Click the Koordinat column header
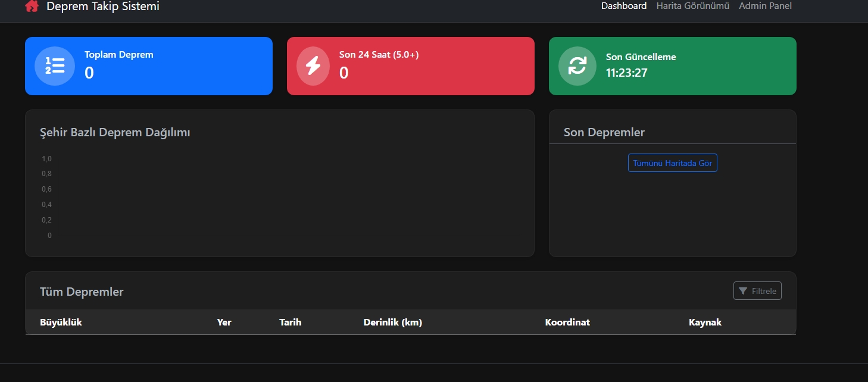 pos(567,322)
